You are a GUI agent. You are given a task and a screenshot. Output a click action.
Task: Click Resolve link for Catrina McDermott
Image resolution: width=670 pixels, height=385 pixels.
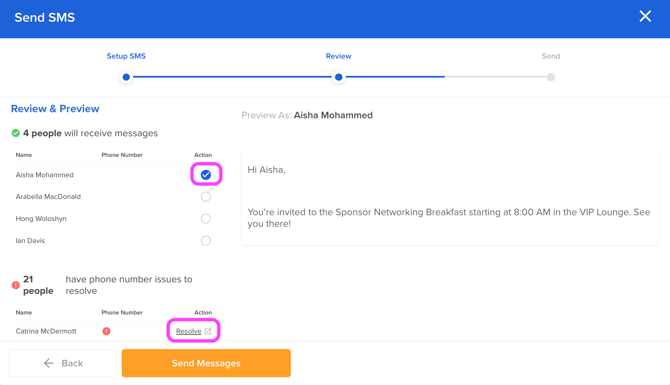(188, 331)
